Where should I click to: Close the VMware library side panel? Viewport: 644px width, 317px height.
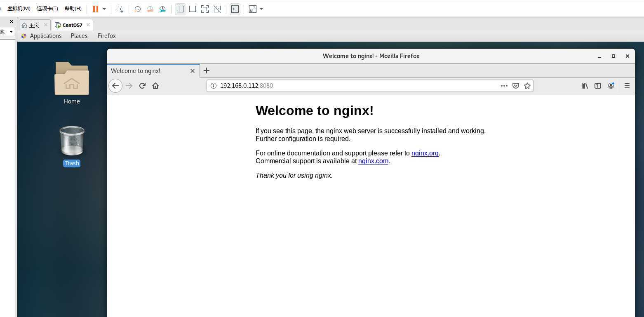[12, 21]
